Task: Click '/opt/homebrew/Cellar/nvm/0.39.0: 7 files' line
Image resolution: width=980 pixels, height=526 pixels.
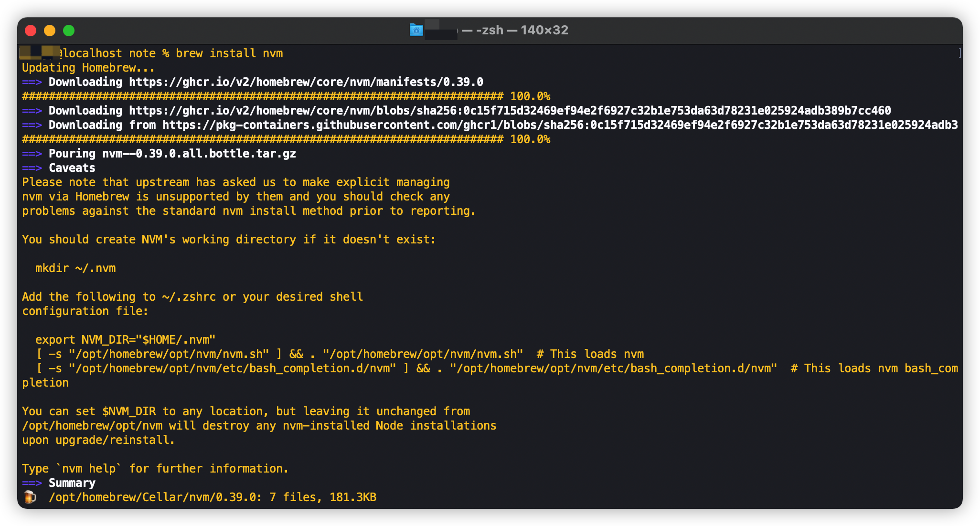Action: tap(213, 497)
